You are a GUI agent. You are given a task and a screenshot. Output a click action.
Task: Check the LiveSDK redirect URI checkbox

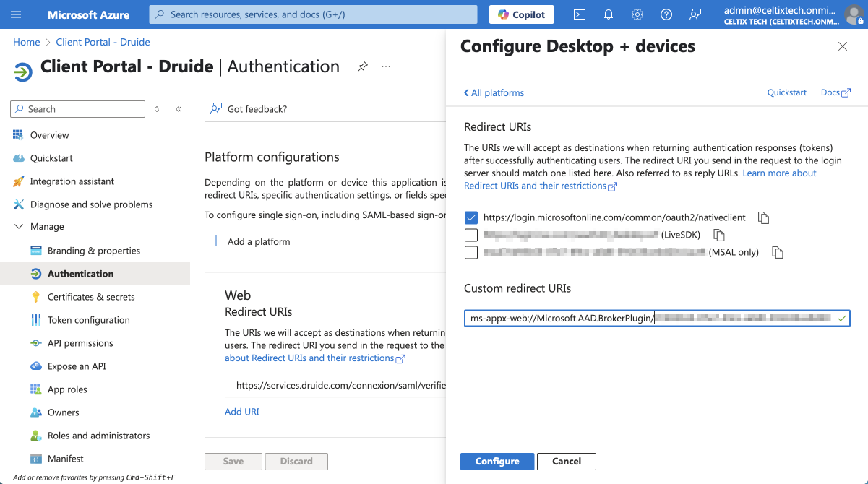tap(471, 235)
